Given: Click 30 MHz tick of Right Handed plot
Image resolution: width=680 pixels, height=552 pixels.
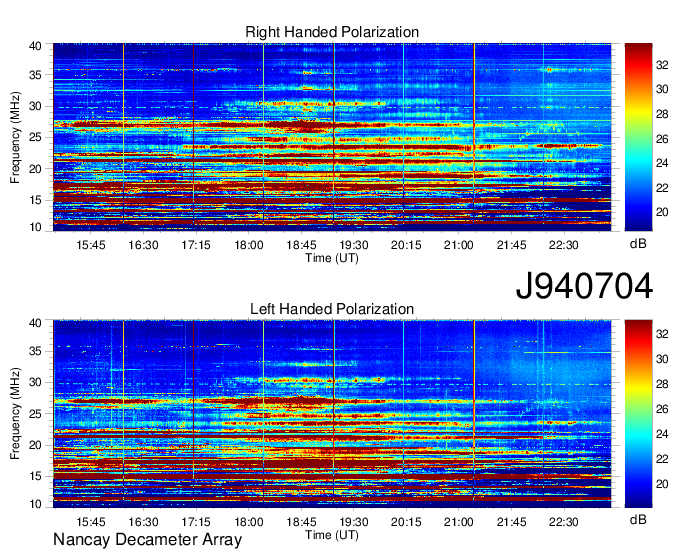Looking at the screenshot, I should point(35,106).
